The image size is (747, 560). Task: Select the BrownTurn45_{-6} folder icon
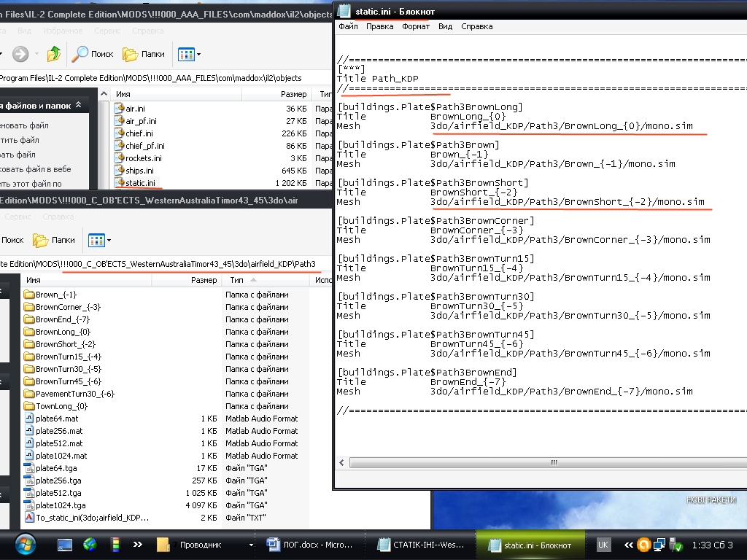coord(29,381)
